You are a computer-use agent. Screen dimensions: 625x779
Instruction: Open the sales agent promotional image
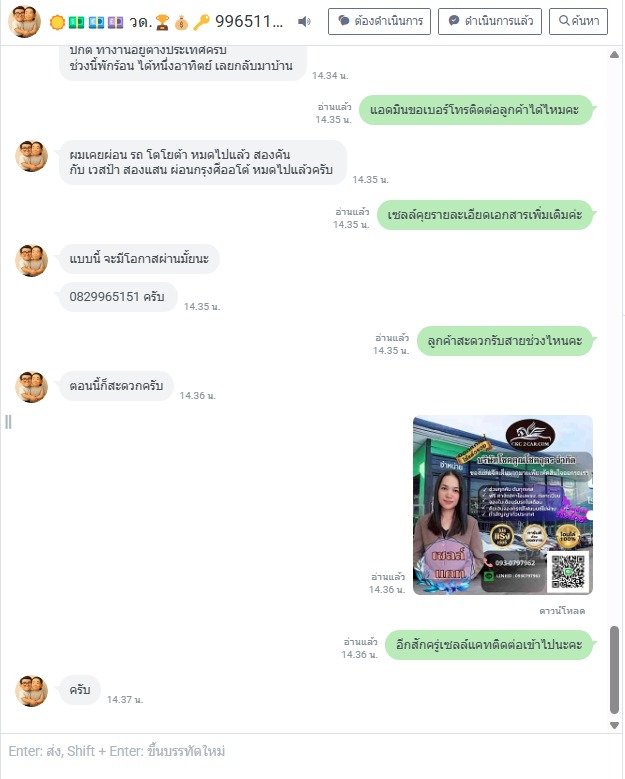(503, 505)
